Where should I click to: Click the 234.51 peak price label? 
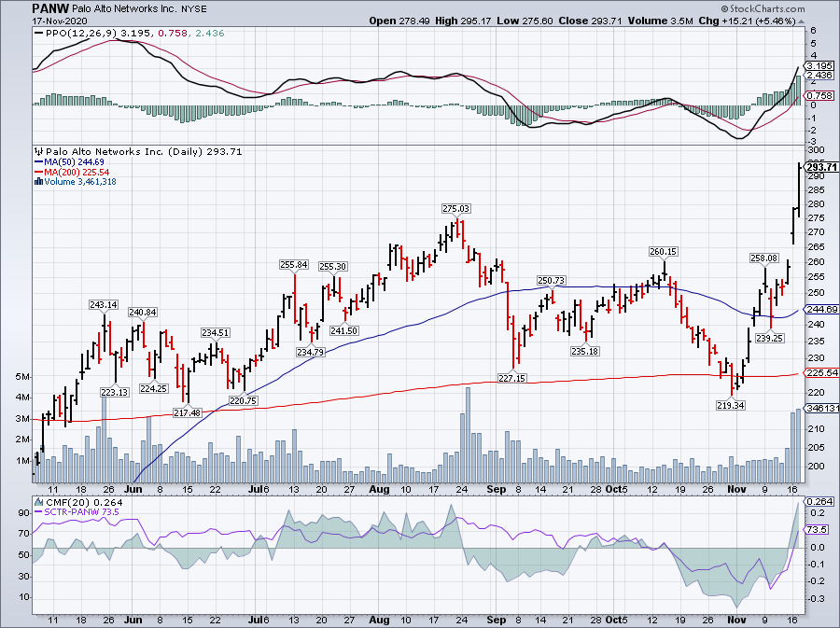click(x=216, y=332)
